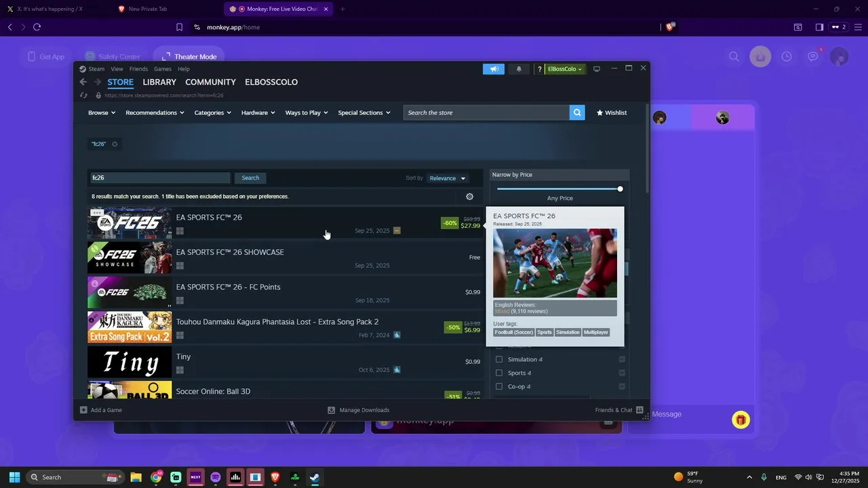Viewport: 868px width, 488px height.
Task: Switch to LIBRARY tab
Action: pos(159,82)
